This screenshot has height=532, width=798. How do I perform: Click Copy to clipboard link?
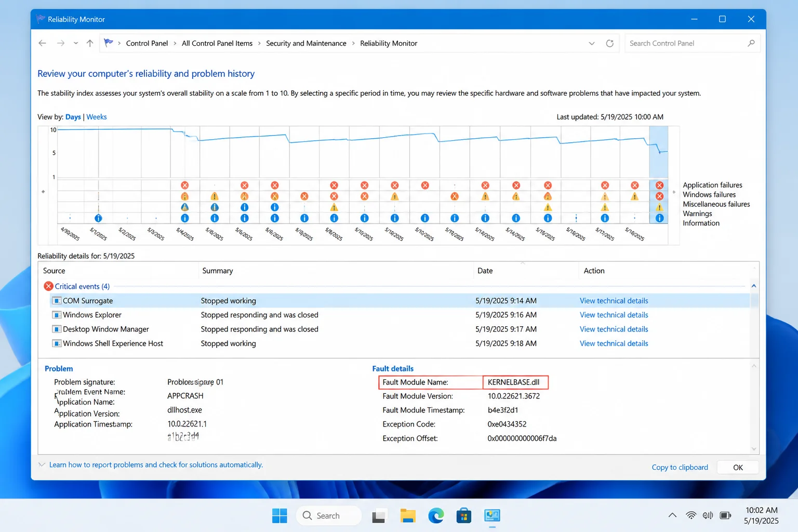pyautogui.click(x=680, y=467)
